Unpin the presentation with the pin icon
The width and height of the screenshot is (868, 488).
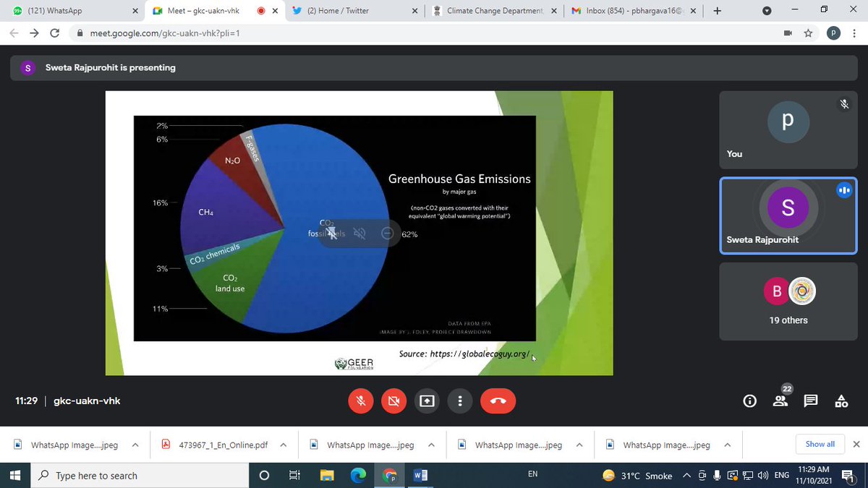pos(331,233)
